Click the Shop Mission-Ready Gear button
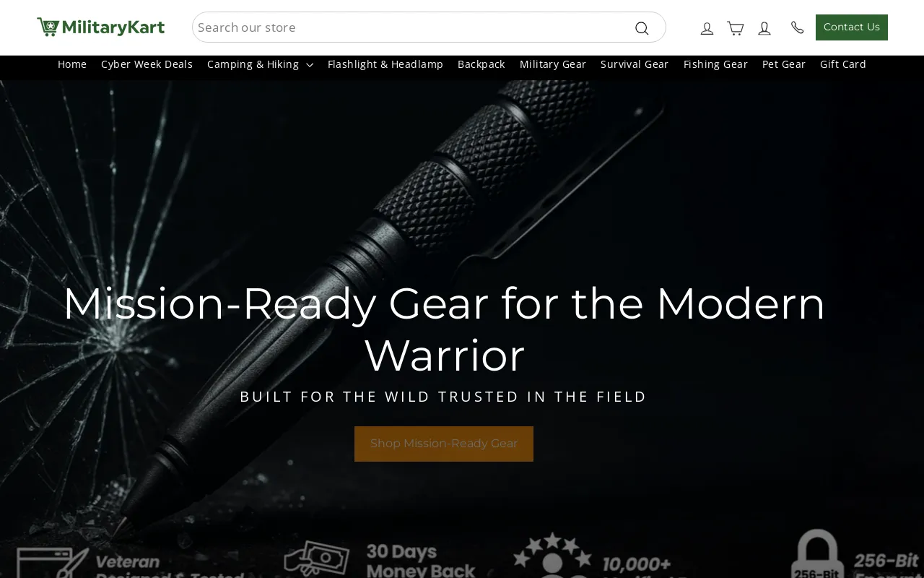Screen dimensions: 924x578 click(444, 444)
